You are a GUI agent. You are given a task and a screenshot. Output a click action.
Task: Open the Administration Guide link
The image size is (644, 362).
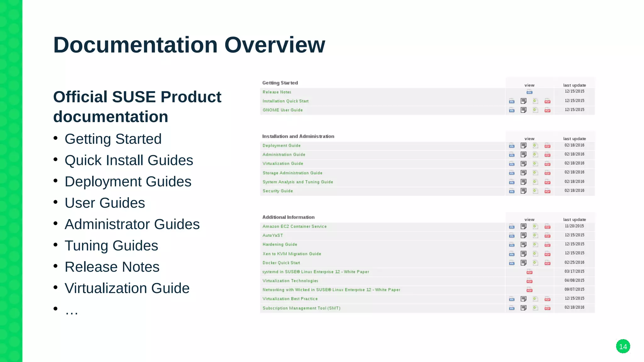tap(284, 155)
